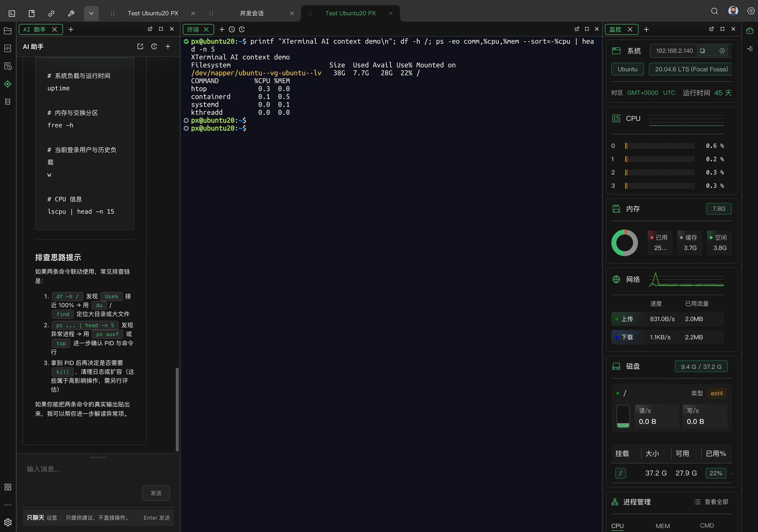Select the 终端 panel tab
The width and height of the screenshot is (758, 532).
pyautogui.click(x=194, y=29)
